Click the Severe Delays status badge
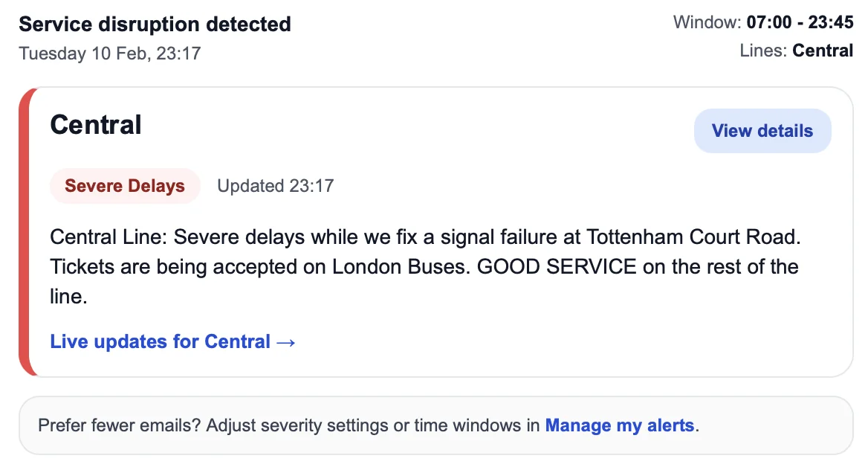Viewport: 868px width, 473px height. [125, 185]
